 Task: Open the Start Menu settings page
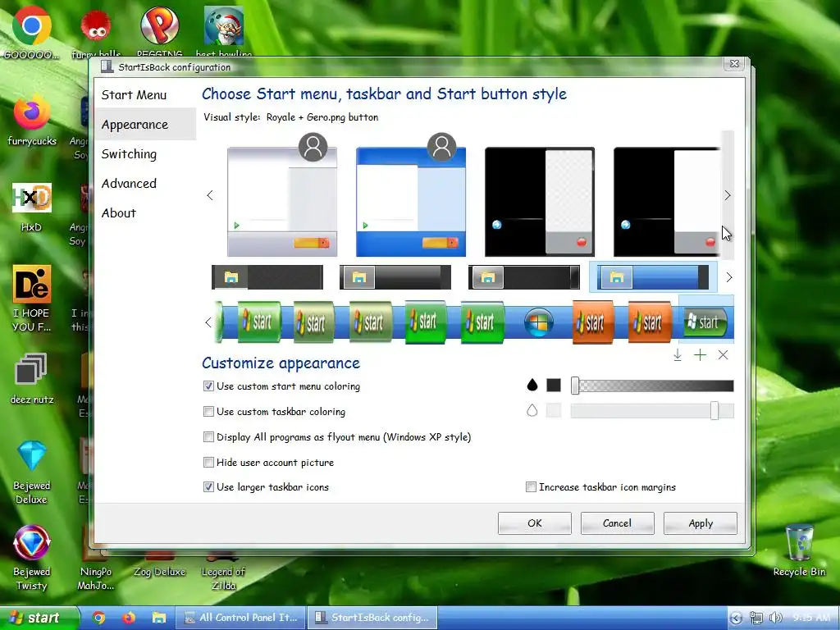point(134,95)
